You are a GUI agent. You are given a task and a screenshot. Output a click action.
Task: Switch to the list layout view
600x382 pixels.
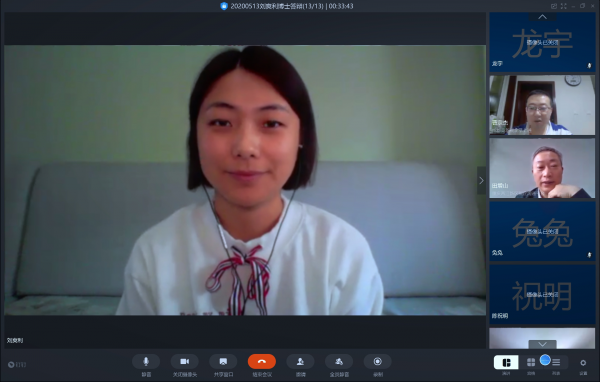[556, 362]
